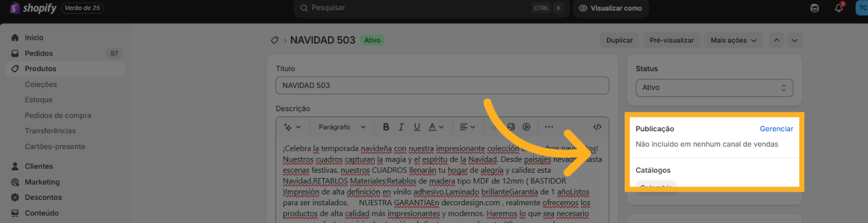
Task: Click the Gerenciar link in Publicação
Action: click(x=776, y=129)
